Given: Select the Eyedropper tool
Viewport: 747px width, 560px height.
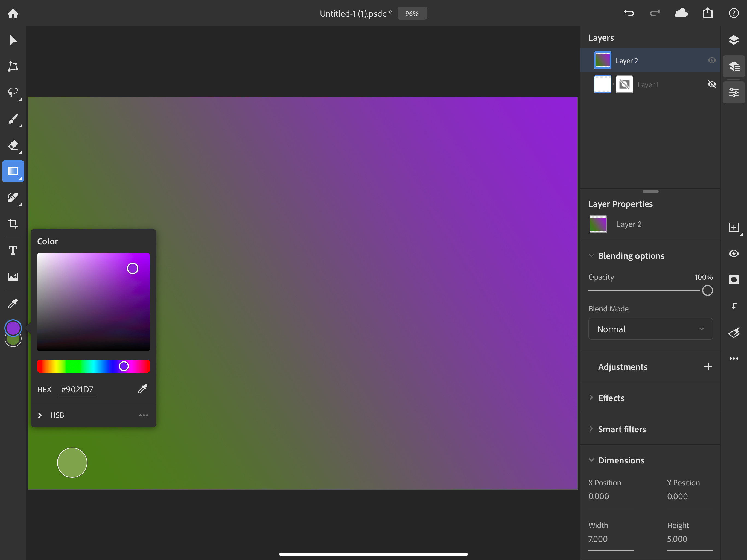Looking at the screenshot, I should click(x=13, y=303).
